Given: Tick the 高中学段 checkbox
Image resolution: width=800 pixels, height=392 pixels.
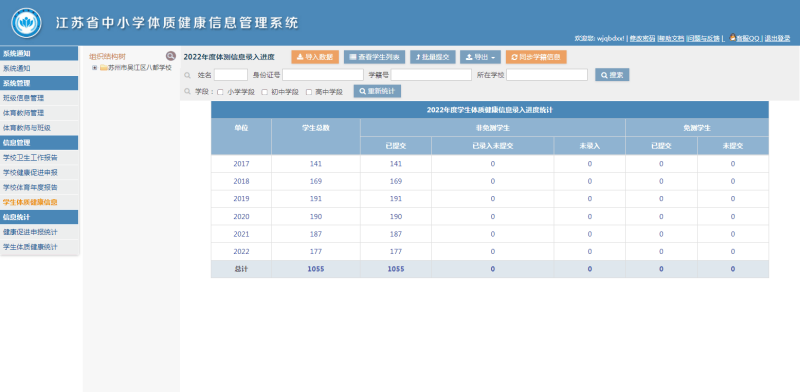Looking at the screenshot, I should [309, 92].
